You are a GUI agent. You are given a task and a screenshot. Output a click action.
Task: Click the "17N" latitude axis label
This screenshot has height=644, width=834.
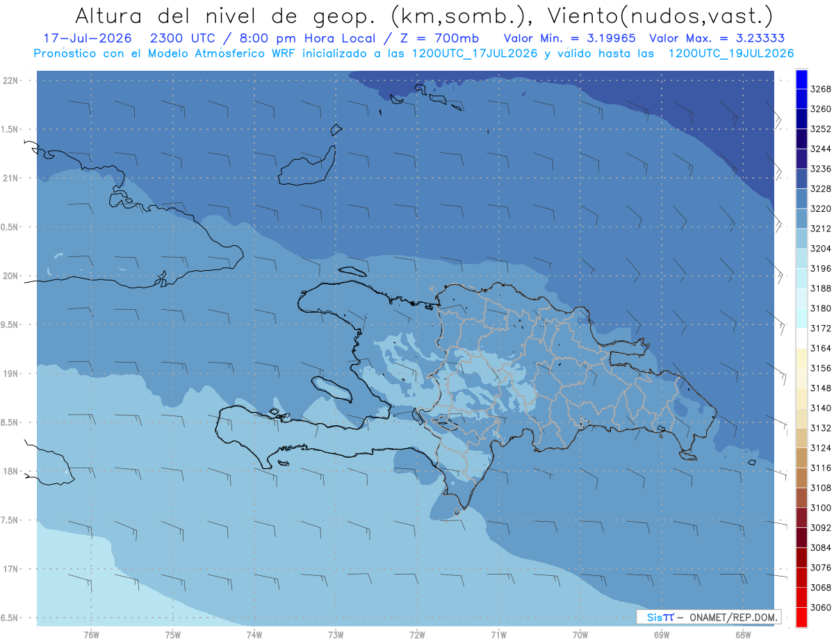click(10, 569)
